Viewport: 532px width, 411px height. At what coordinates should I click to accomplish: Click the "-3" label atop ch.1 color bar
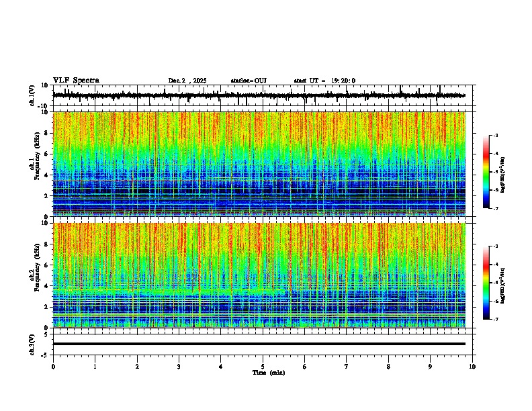click(495, 135)
